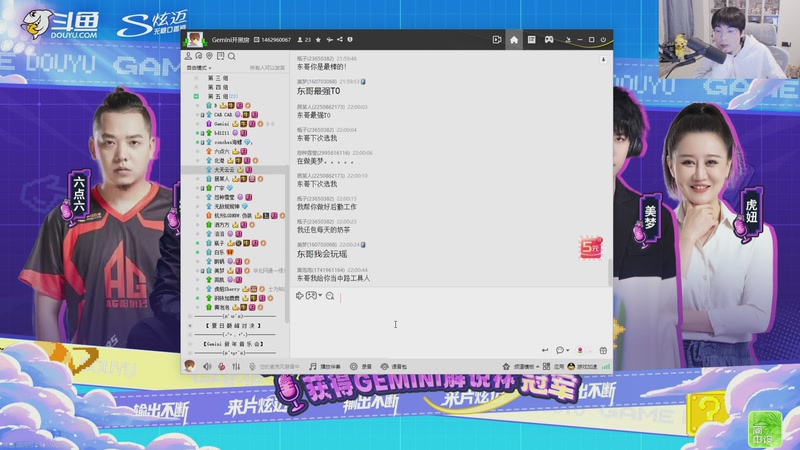Click the share icon in header
800x450 pixels.
(x=340, y=39)
